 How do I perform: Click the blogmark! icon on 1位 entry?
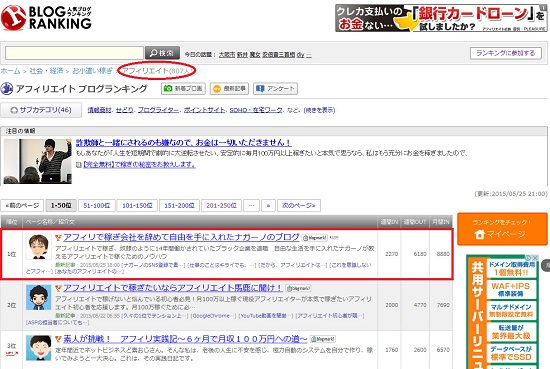(315, 238)
